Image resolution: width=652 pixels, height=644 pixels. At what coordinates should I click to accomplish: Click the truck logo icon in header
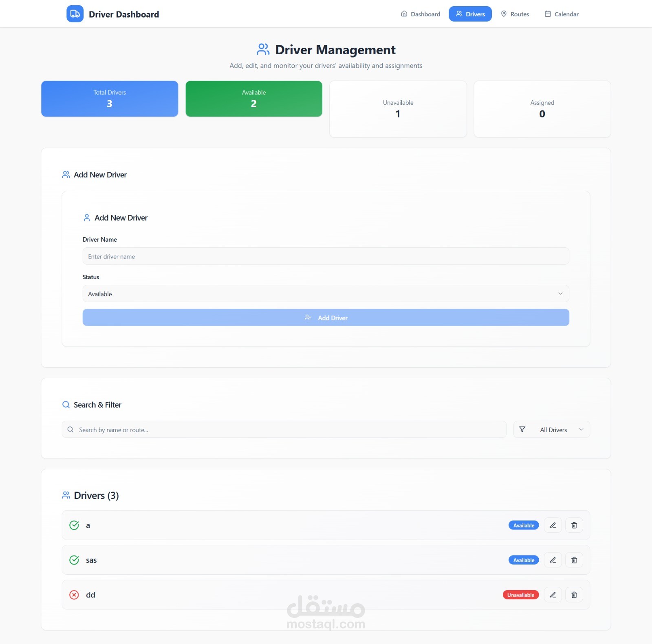[75, 14]
